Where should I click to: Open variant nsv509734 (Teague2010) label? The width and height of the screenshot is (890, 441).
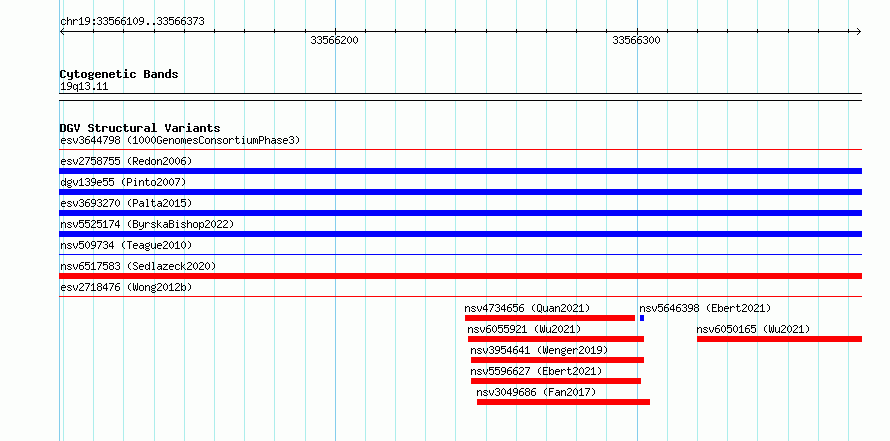(x=126, y=245)
